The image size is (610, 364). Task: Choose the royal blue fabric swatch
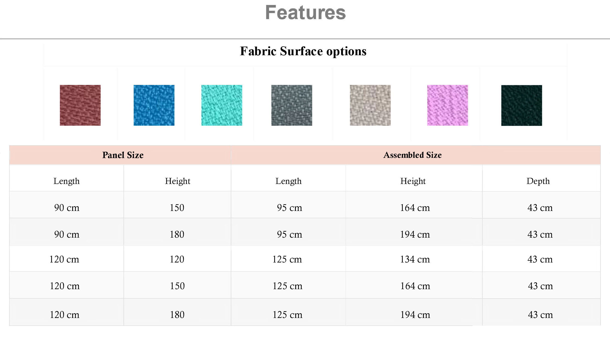[154, 105]
